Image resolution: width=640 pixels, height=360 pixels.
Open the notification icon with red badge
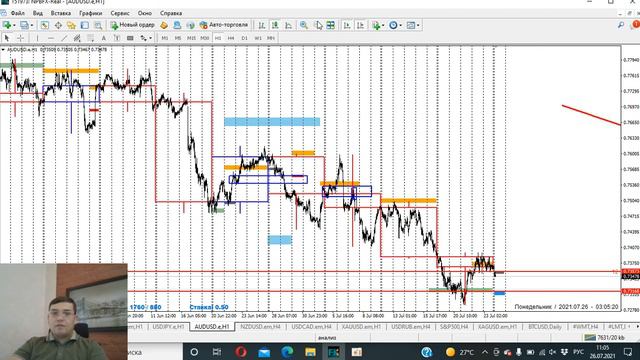[635, 25]
